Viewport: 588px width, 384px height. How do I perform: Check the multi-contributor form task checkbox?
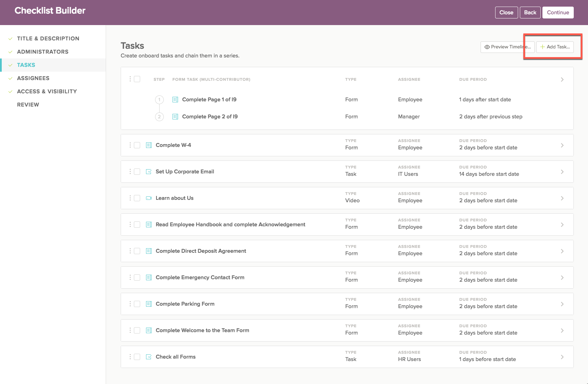point(137,79)
